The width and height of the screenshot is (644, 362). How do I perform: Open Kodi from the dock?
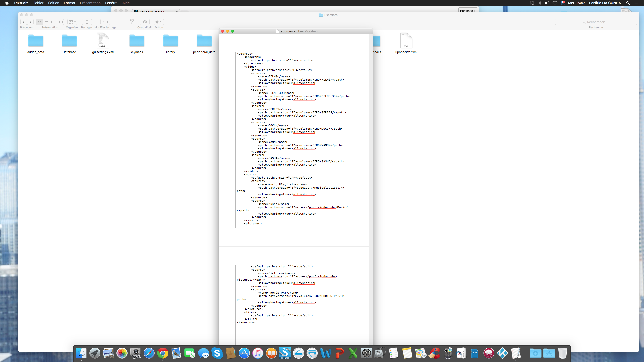tap(502, 353)
